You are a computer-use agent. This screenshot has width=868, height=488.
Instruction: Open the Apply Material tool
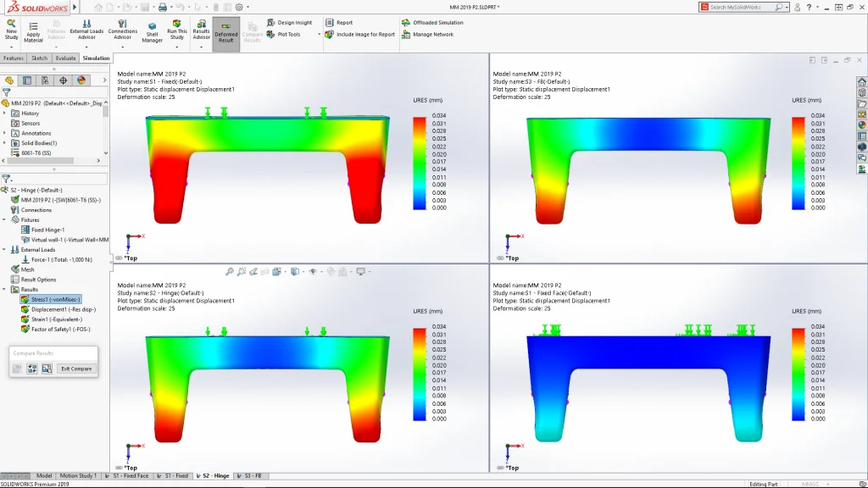(x=33, y=32)
